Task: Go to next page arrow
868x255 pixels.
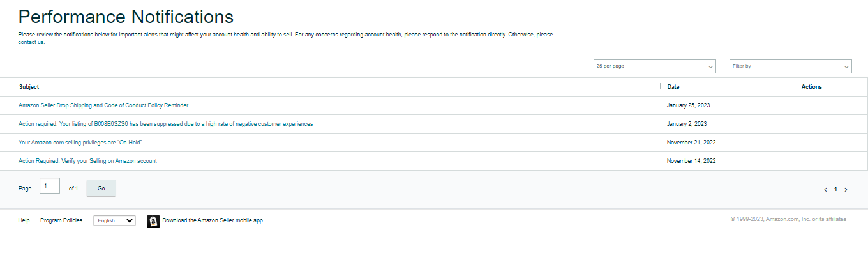Action: (846, 189)
